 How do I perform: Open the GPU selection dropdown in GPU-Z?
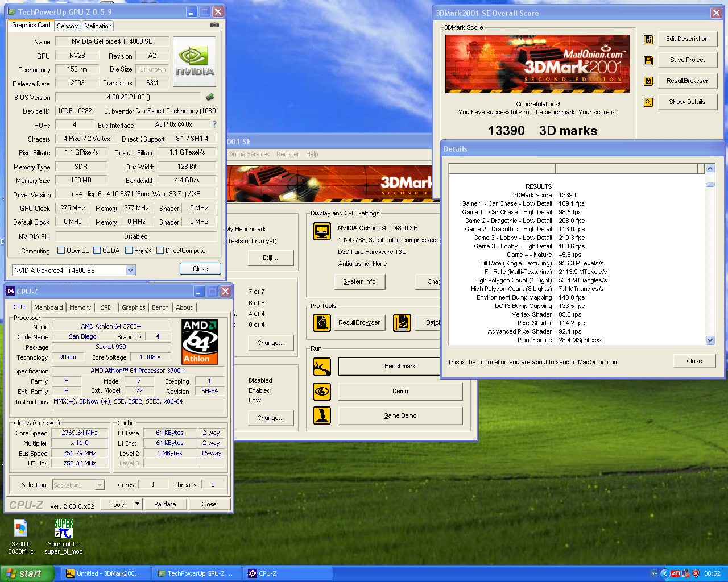(x=130, y=271)
